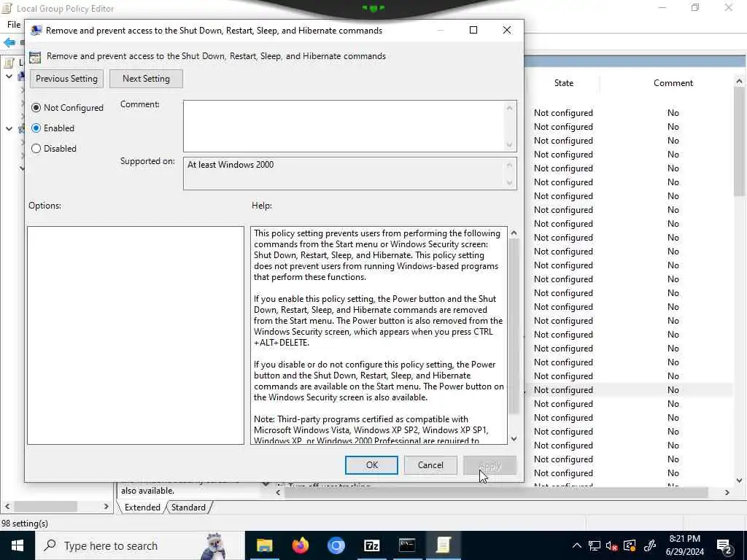Click the settings list scroll-down arrow
The height and width of the screenshot is (560, 747).
(x=739, y=481)
